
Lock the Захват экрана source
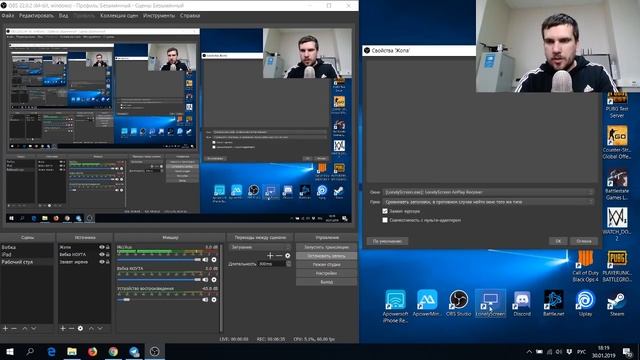(x=108, y=262)
